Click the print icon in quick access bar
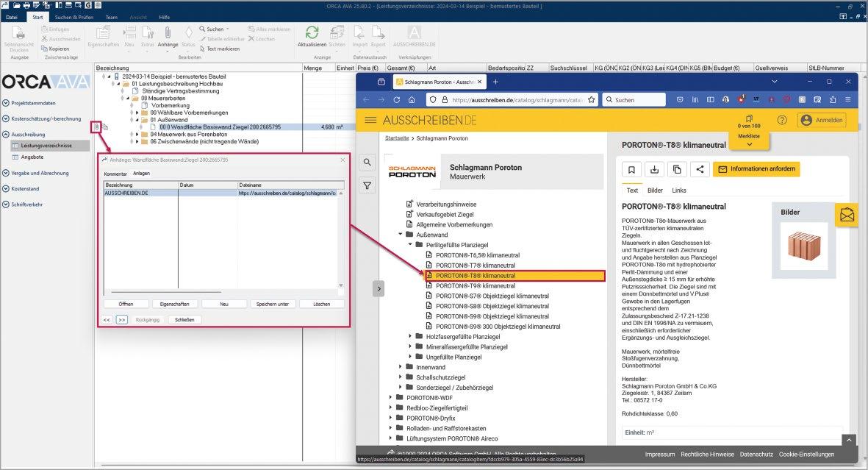Screen dimensions: 868x470 pos(26,5)
